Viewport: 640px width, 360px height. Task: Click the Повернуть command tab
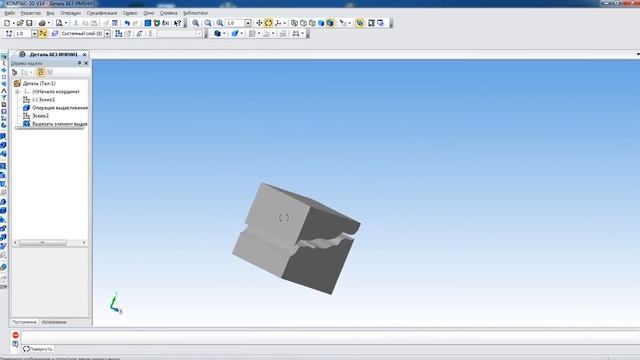(x=38, y=349)
